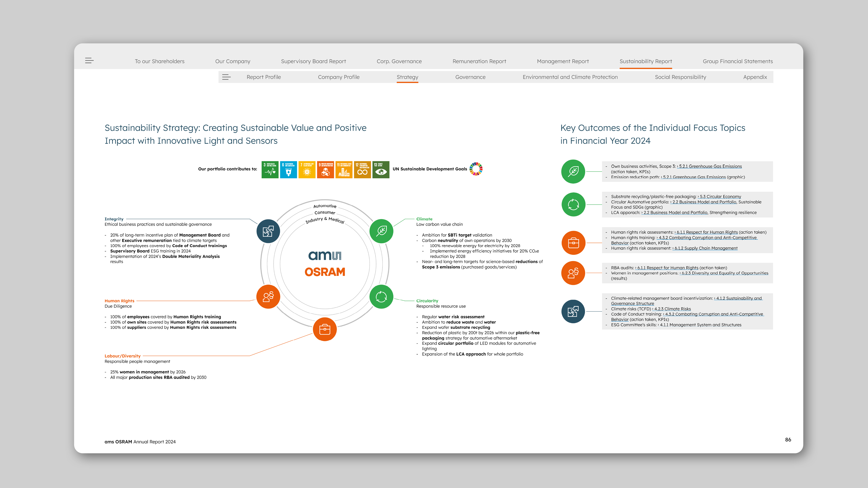Go to Supervisory Board Report tab
Viewport: 868px width, 488px height.
click(313, 61)
